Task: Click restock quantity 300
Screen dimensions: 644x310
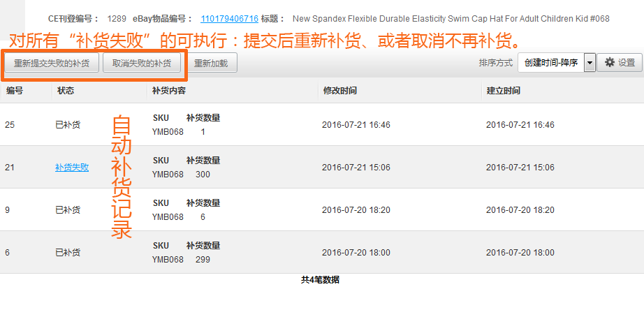Action: click(203, 175)
